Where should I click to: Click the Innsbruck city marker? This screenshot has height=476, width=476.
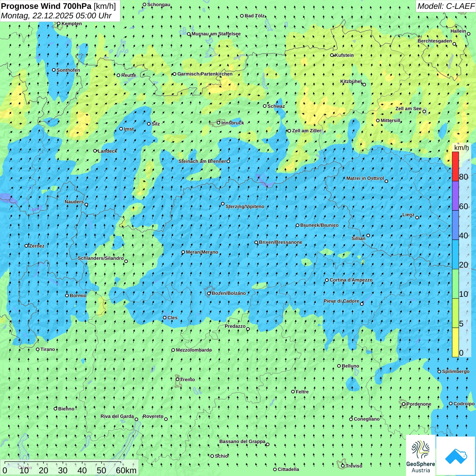tap(219, 123)
